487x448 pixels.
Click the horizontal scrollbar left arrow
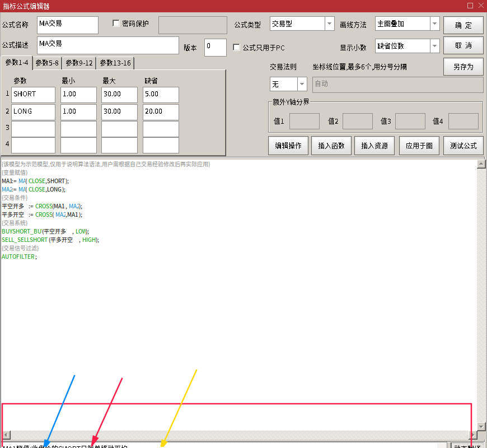[6, 435]
